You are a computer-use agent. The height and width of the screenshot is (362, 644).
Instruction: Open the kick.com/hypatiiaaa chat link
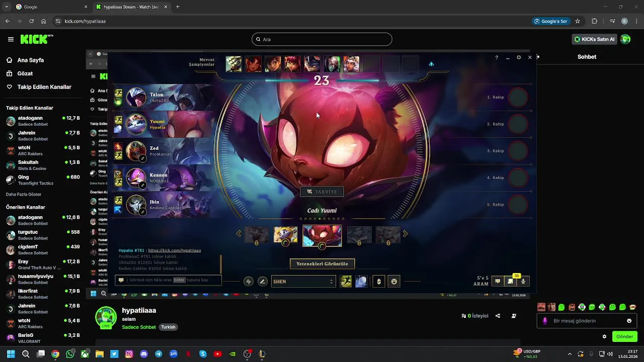point(175,250)
